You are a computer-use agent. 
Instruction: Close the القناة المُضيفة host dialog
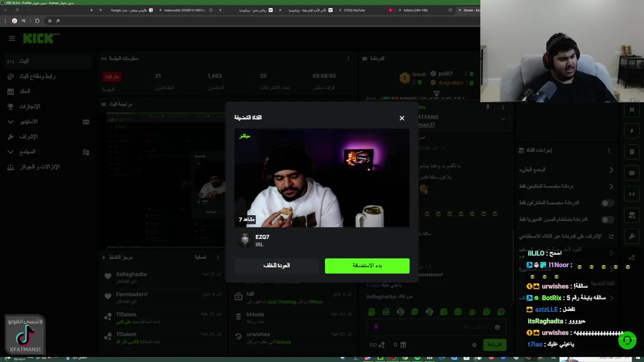(x=401, y=118)
